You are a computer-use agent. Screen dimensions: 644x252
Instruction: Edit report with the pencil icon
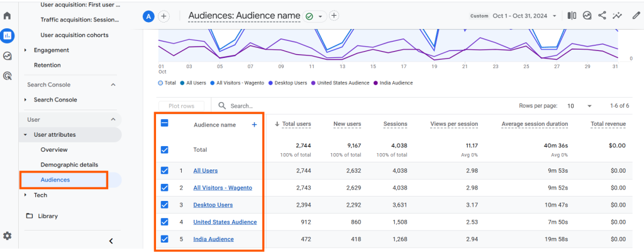636,16
